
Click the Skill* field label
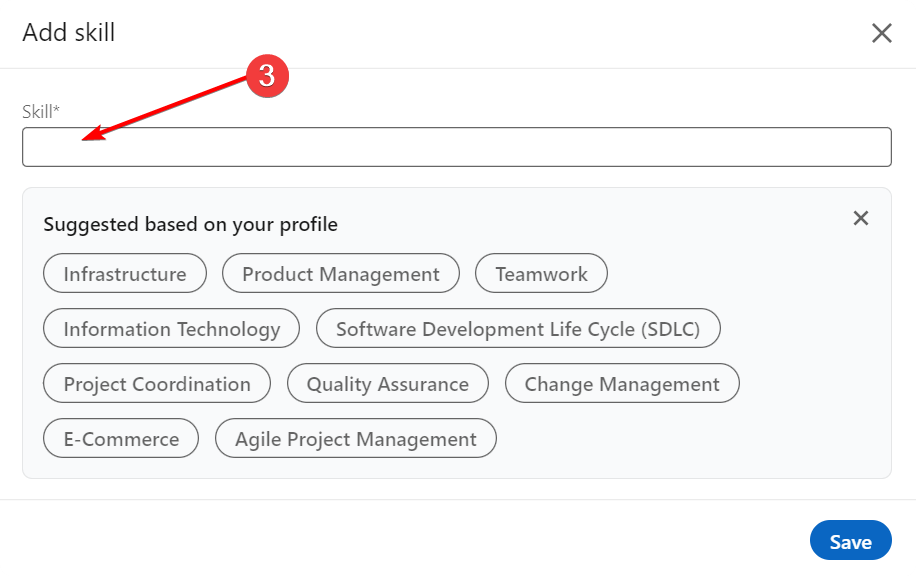41,111
